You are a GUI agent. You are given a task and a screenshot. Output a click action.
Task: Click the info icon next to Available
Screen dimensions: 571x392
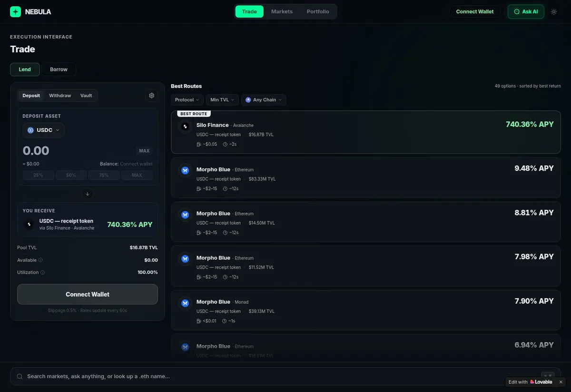(40, 260)
